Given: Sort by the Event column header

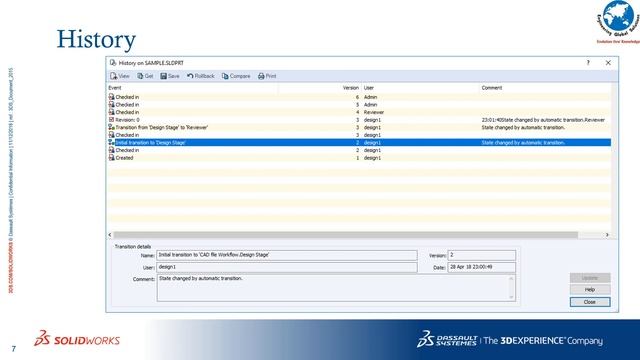Looking at the screenshot, I should click(193, 88).
